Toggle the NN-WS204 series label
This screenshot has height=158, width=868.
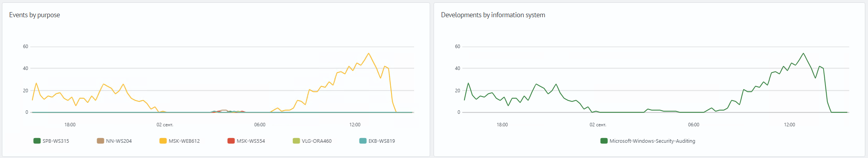point(119,141)
